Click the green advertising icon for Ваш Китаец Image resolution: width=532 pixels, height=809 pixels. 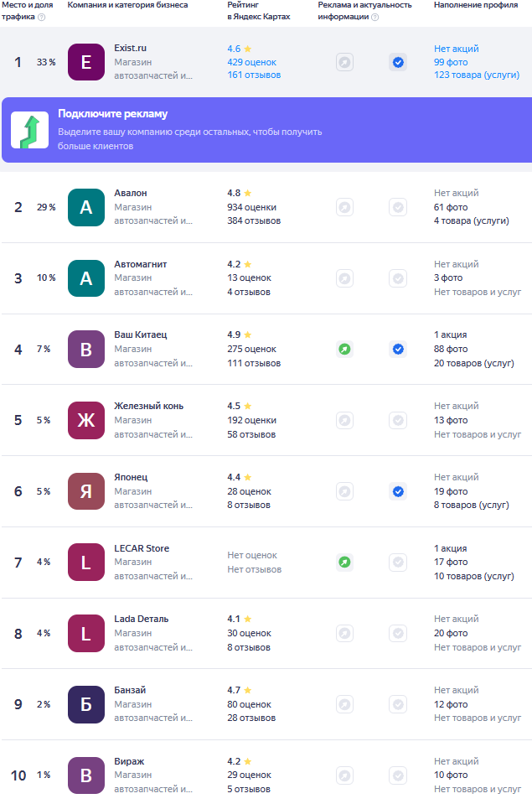pyautogui.click(x=344, y=350)
